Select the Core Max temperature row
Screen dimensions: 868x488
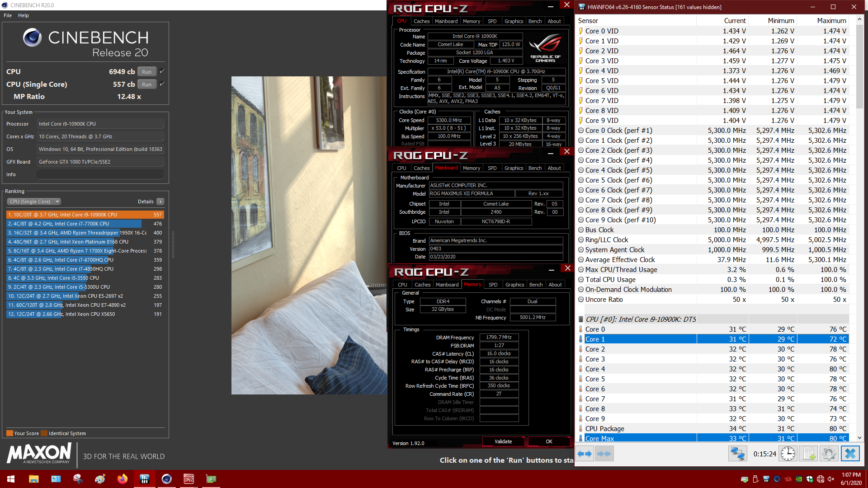coord(713,438)
